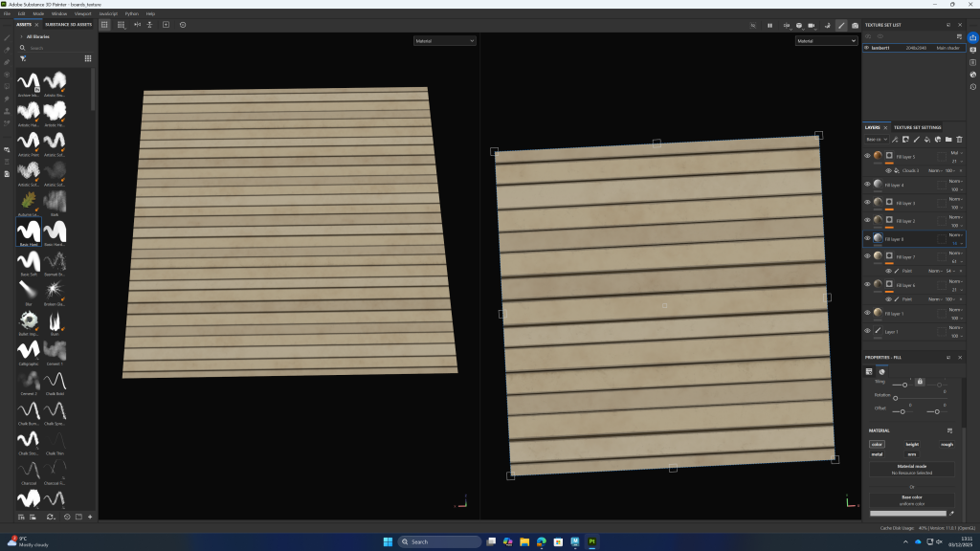Pick base color with the eyedropper icon
Viewport: 980px width, 551px height.
[x=952, y=513]
